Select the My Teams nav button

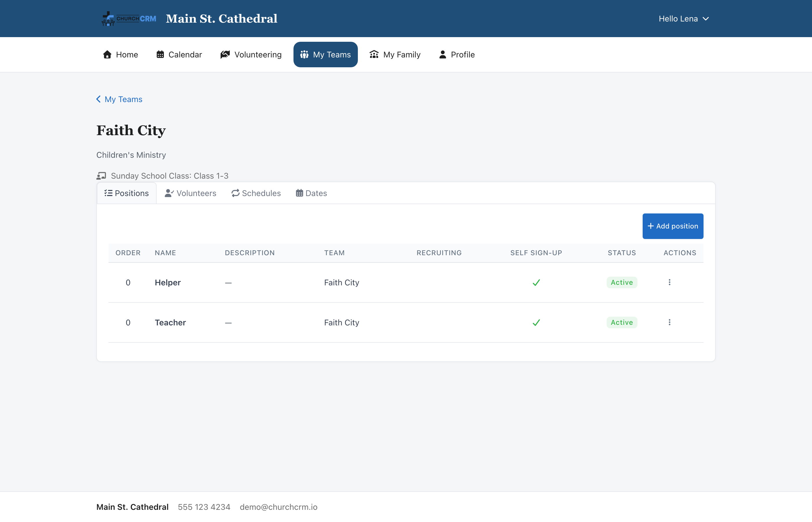pyautogui.click(x=325, y=55)
